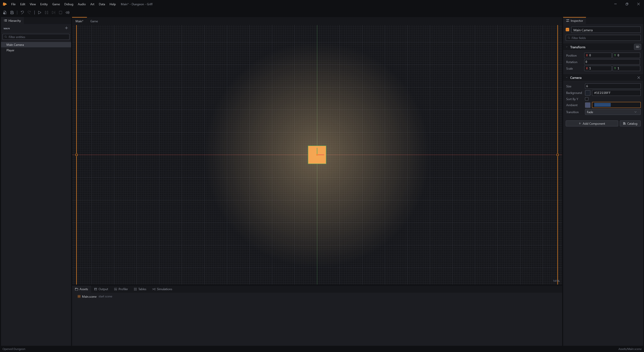Toggle the 3D mode button in Transform

click(637, 47)
